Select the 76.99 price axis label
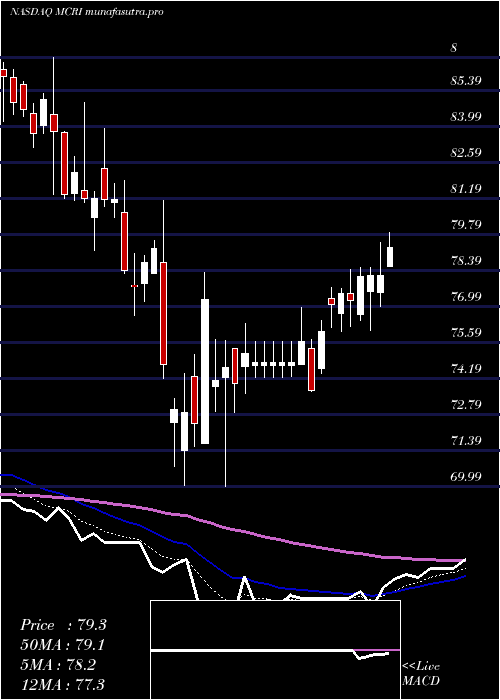 (466, 296)
